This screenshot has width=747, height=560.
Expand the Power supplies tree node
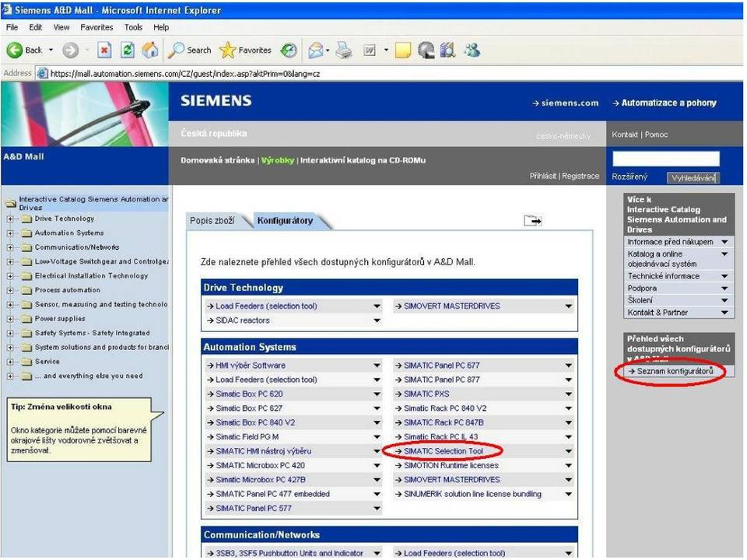point(10,319)
